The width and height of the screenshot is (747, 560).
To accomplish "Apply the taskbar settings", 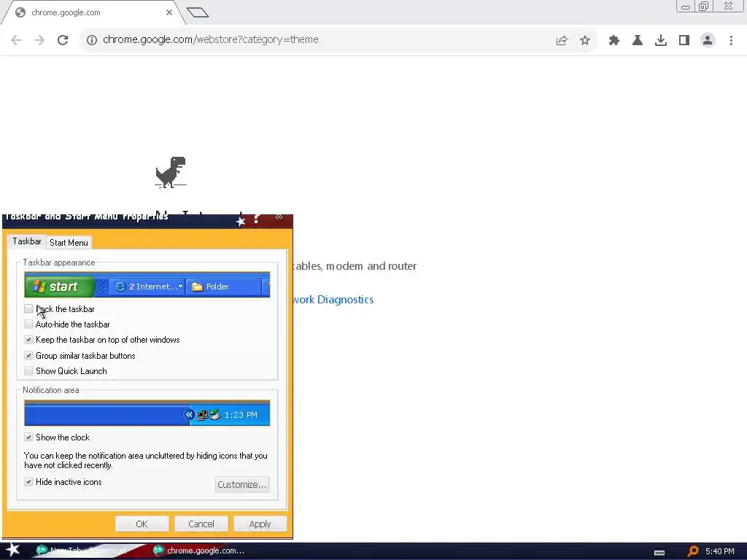I will [x=260, y=524].
